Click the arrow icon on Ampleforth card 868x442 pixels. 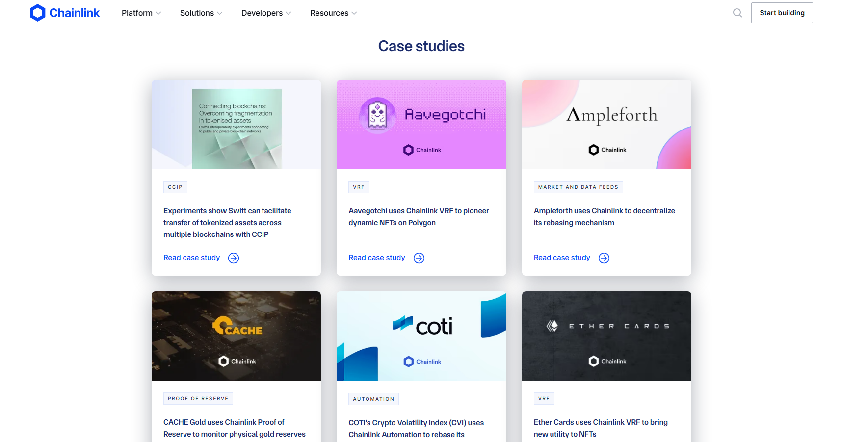(x=604, y=258)
